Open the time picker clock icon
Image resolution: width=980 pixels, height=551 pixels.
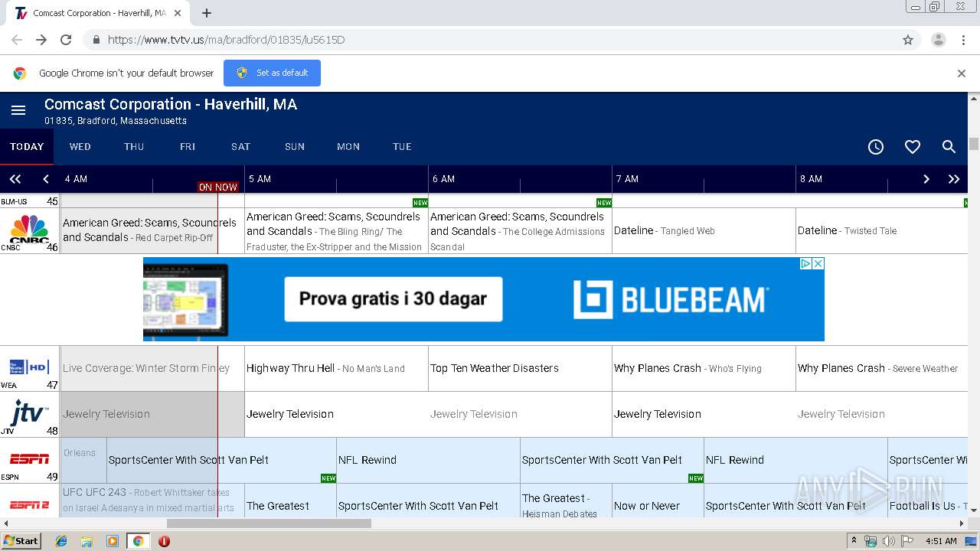tap(876, 147)
